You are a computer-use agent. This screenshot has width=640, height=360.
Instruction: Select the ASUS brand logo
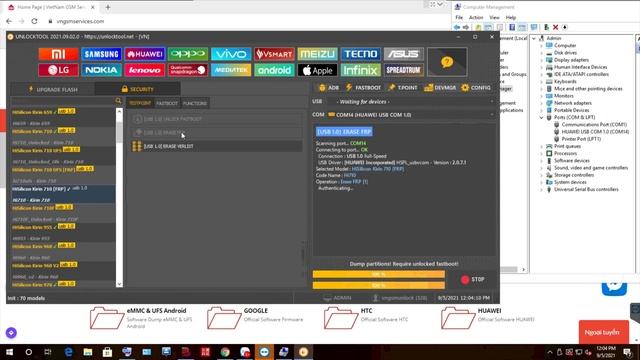click(403, 54)
